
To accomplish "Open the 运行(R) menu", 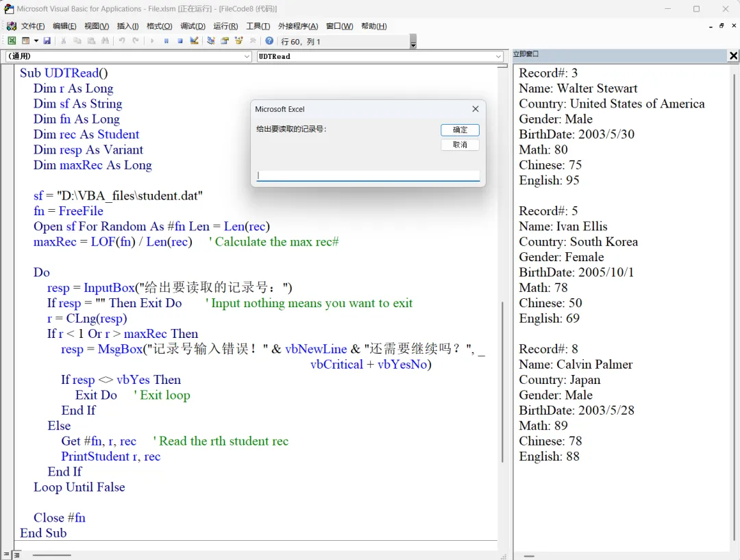I will coord(225,26).
